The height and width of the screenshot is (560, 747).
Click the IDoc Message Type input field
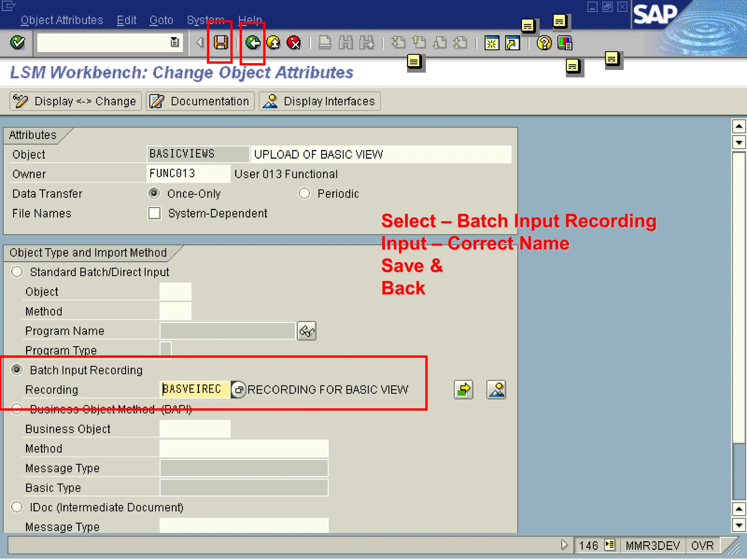pyautogui.click(x=244, y=526)
